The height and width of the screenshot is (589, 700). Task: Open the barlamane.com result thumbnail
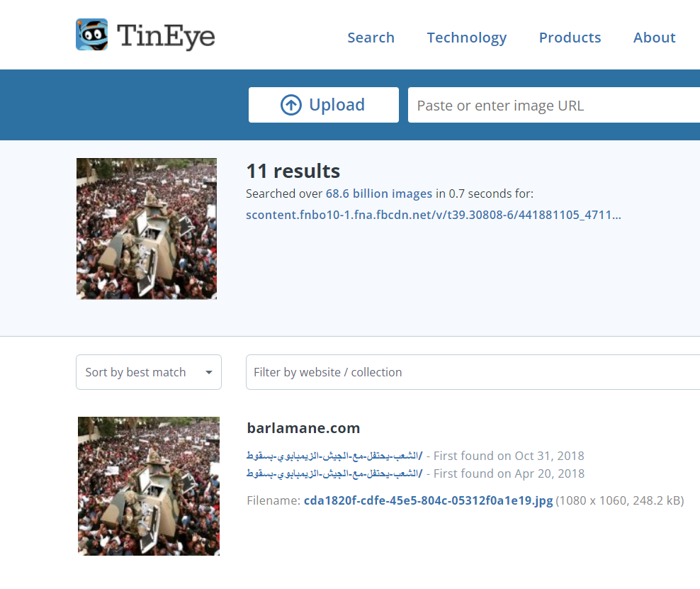pos(148,486)
